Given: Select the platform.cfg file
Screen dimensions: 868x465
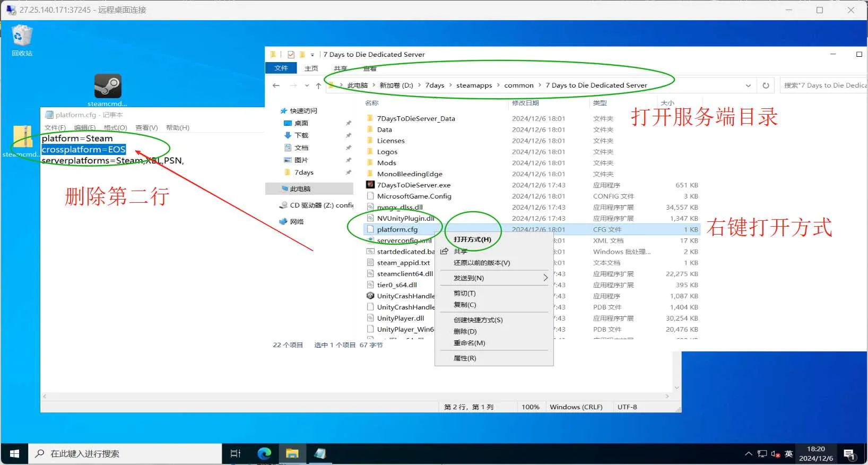Looking at the screenshot, I should click(397, 230).
